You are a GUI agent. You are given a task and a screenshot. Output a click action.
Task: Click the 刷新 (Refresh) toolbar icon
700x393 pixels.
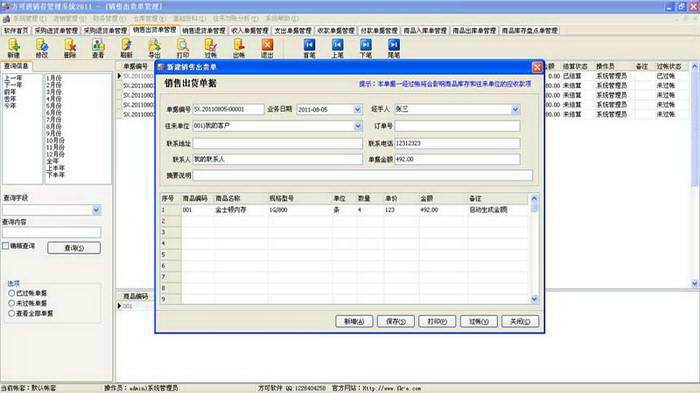coord(126,48)
